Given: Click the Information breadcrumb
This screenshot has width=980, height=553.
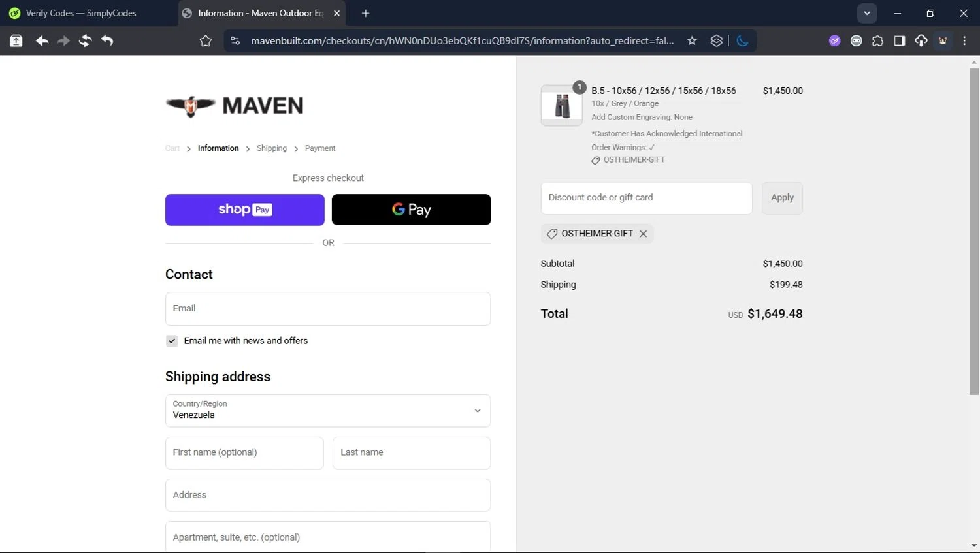Looking at the screenshot, I should pyautogui.click(x=218, y=148).
